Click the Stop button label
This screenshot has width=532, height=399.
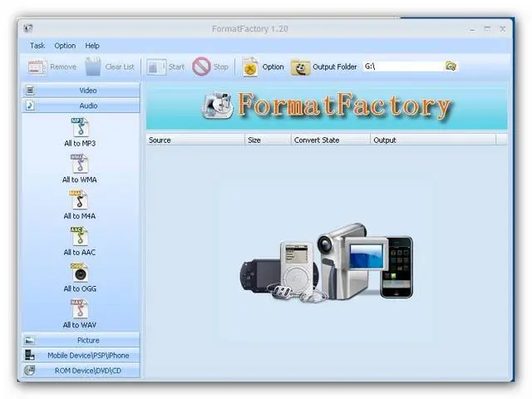(220, 66)
